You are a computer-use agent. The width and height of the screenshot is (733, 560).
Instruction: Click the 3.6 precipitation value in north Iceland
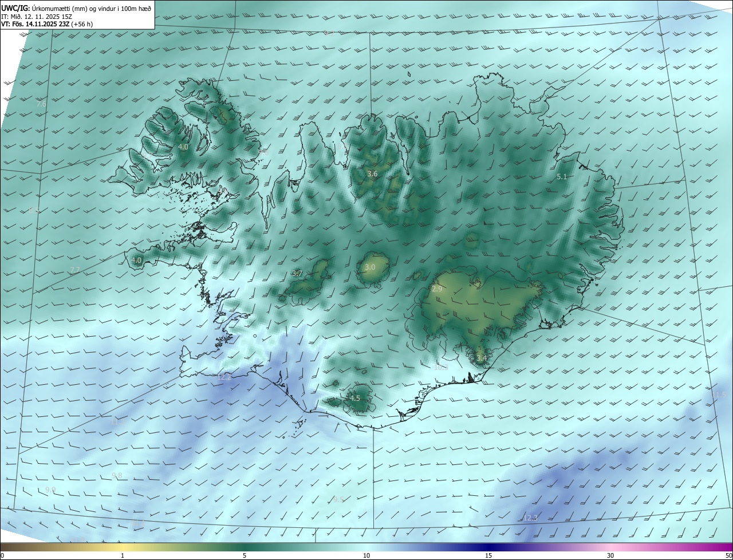coord(372,173)
